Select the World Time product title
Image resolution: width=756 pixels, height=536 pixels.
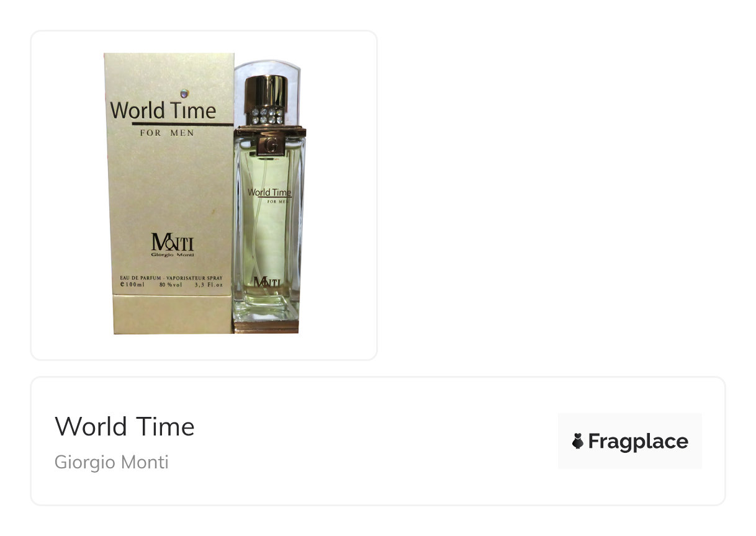pyautogui.click(x=125, y=426)
